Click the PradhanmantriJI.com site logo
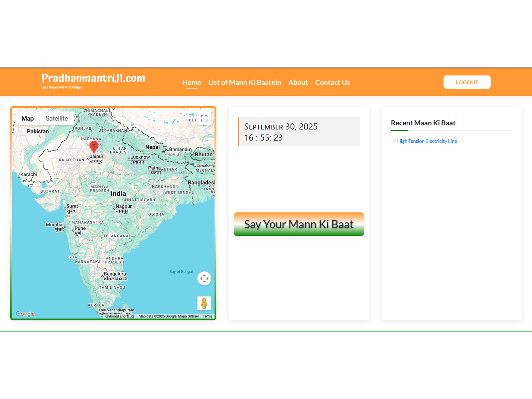This screenshot has width=532, height=399. point(93,79)
